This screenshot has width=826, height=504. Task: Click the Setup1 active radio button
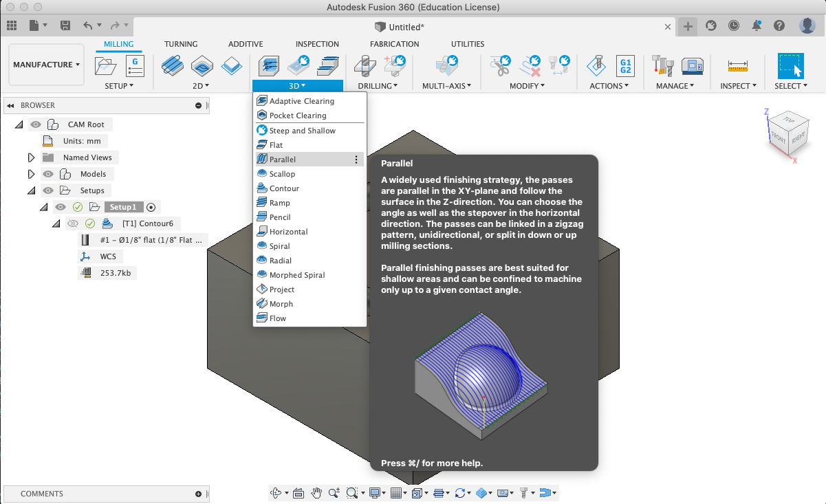point(151,207)
